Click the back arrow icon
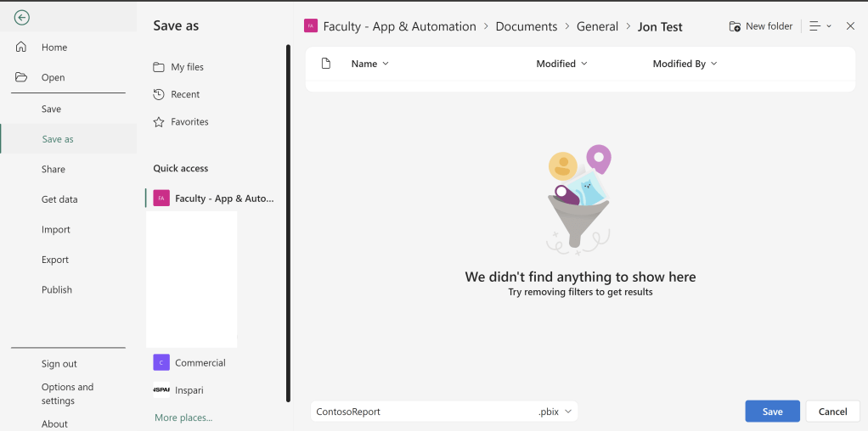Screen dimensions: 868x431 [22, 18]
